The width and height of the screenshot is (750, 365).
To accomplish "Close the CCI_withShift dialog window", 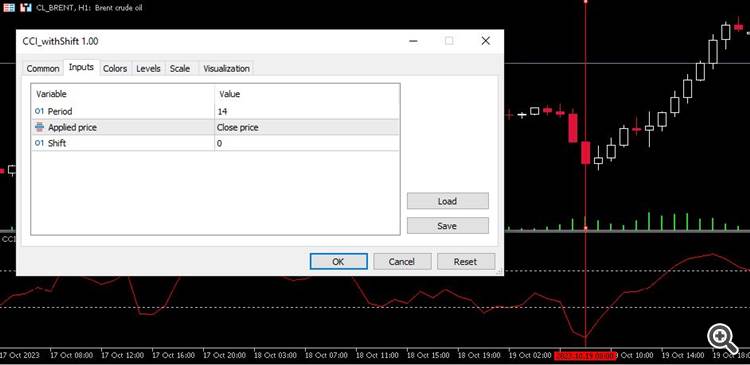I will click(x=485, y=41).
